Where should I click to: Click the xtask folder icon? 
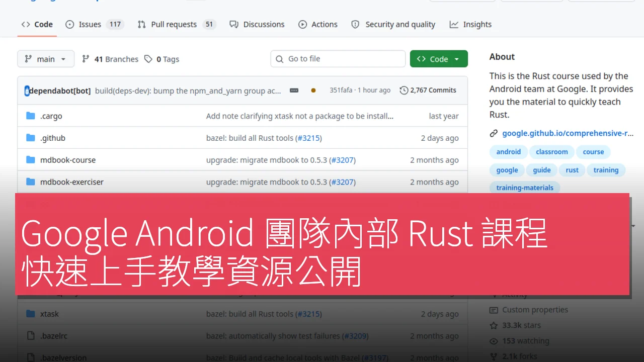tap(30, 314)
